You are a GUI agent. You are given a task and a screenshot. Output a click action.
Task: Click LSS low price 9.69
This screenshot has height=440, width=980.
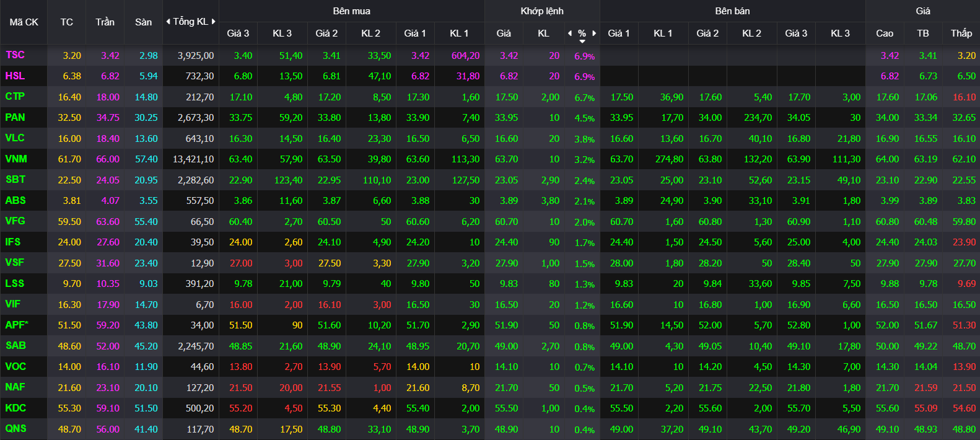966,284
